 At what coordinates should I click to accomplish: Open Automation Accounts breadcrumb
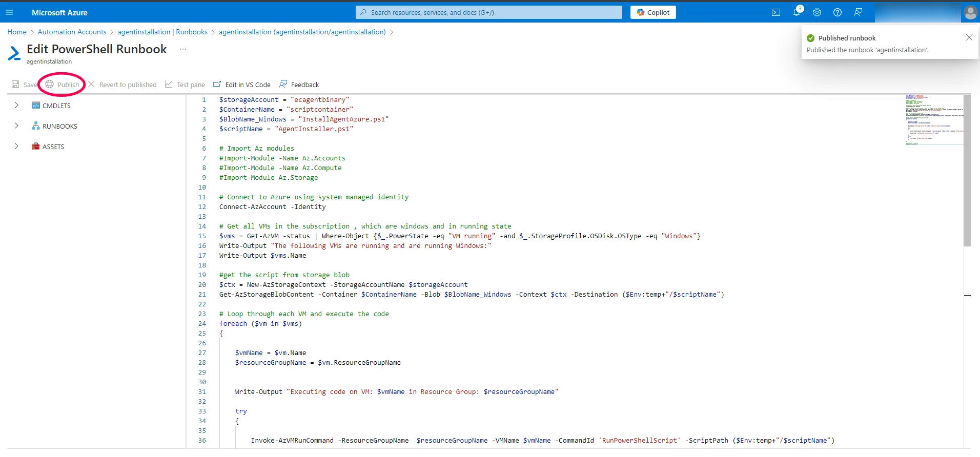tap(72, 32)
